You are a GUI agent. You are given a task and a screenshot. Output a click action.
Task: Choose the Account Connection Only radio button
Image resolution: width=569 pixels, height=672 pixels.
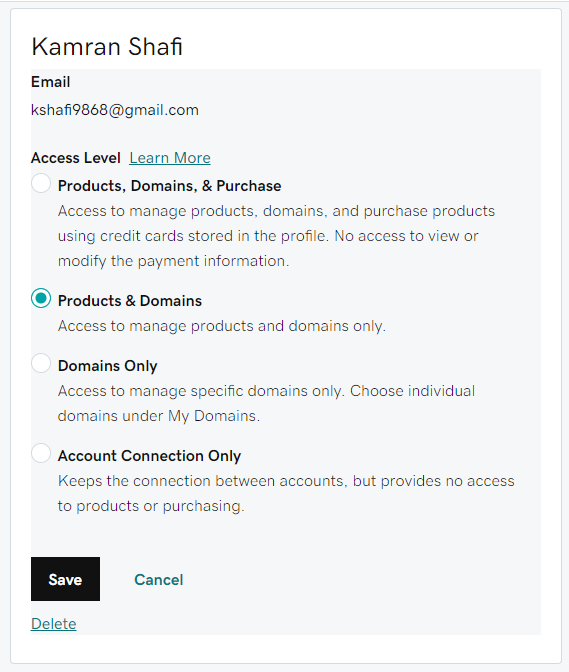(41, 453)
